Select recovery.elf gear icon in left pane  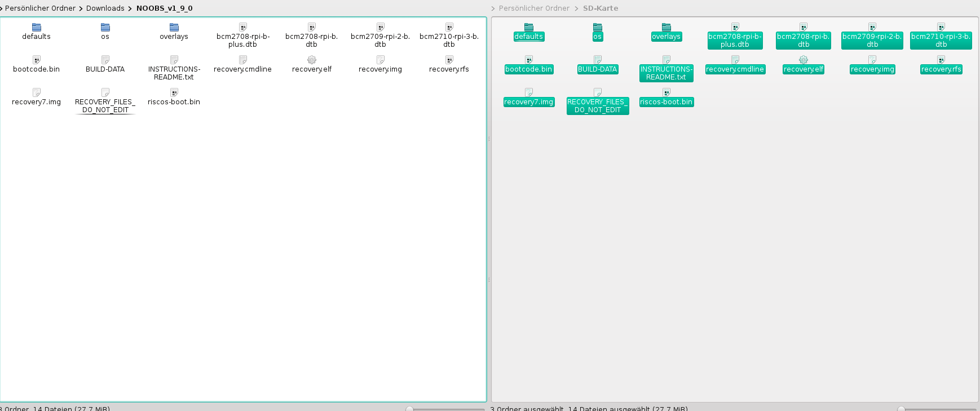[x=312, y=60]
